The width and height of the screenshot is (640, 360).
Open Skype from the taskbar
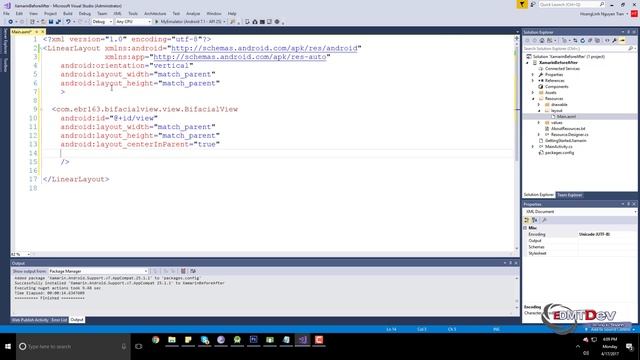[x=204, y=340]
